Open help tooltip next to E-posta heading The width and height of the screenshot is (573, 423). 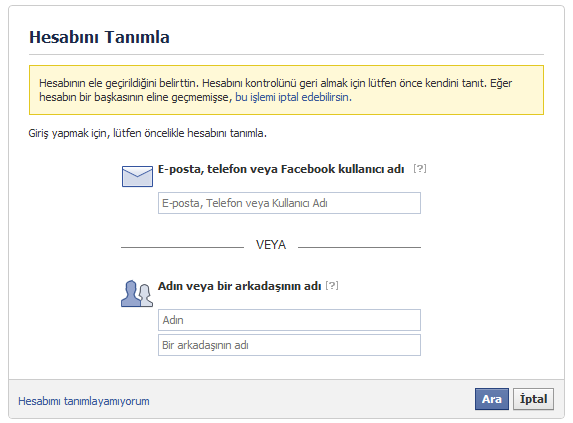[x=420, y=168]
